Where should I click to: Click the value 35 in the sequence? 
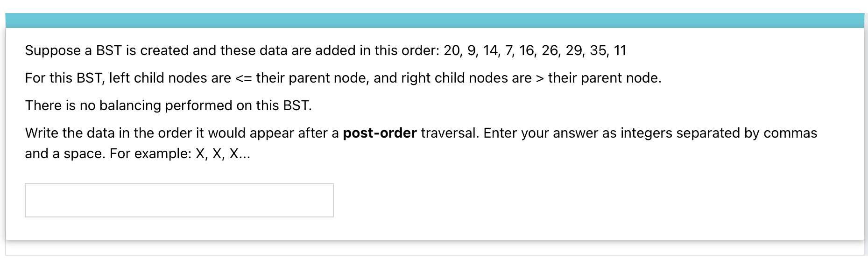pyautogui.click(x=598, y=50)
